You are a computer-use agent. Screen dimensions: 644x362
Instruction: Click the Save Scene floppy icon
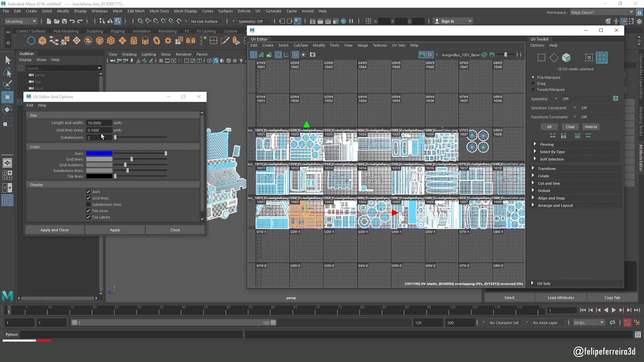(64, 21)
